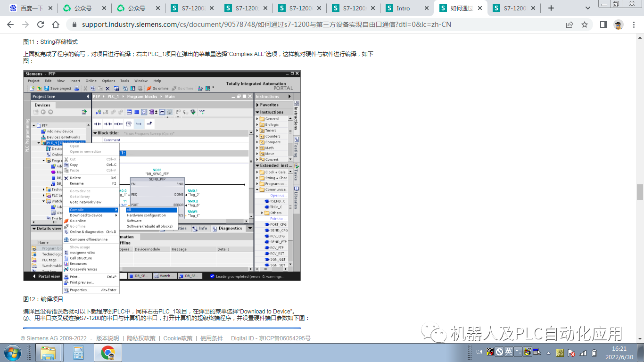Select the TSEND_C instruction

coord(276,201)
